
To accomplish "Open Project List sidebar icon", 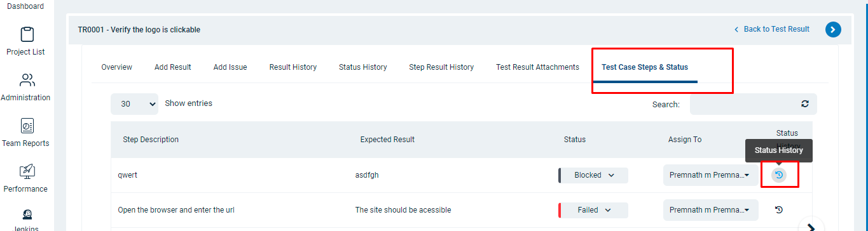I will (x=27, y=34).
